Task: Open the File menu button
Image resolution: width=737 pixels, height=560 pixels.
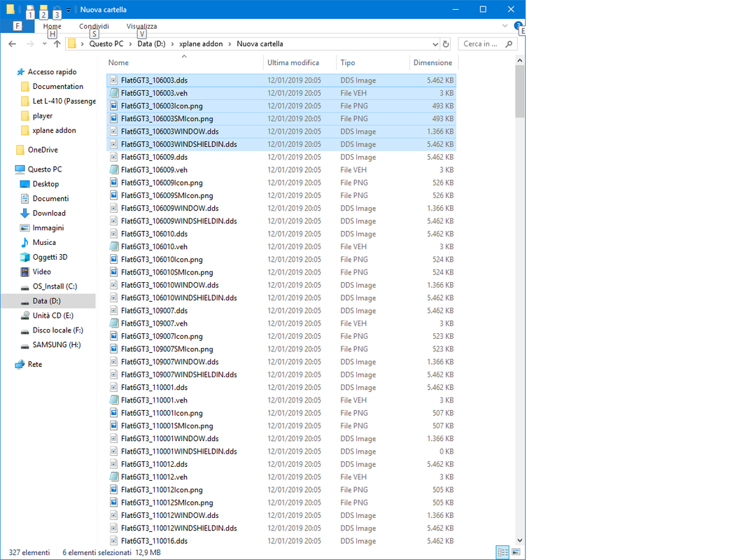Action: click(17, 26)
